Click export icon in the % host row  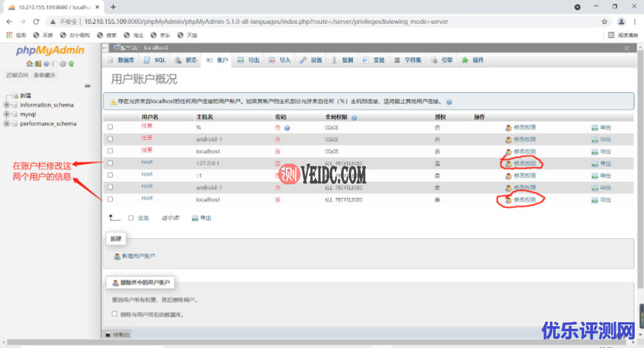pyautogui.click(x=594, y=128)
